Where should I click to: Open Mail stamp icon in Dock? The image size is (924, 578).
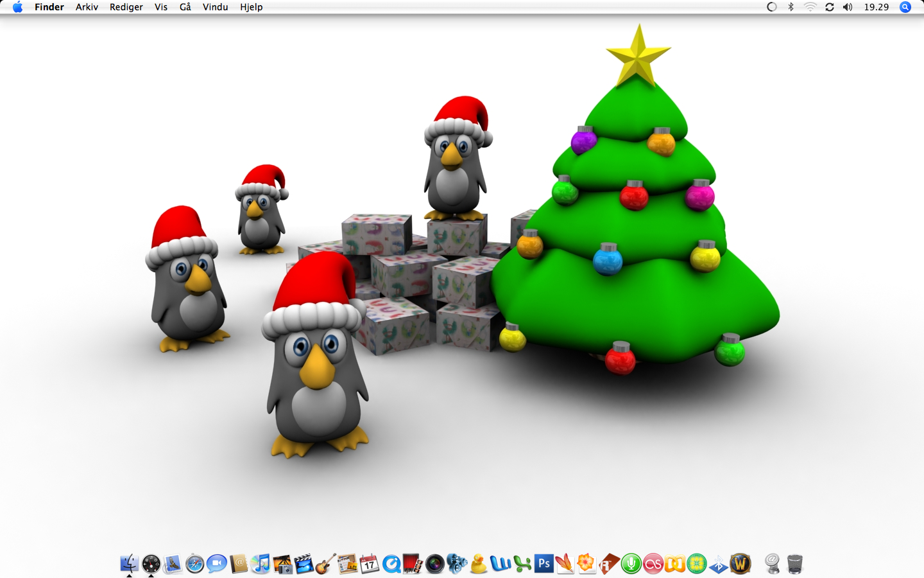[x=173, y=564]
